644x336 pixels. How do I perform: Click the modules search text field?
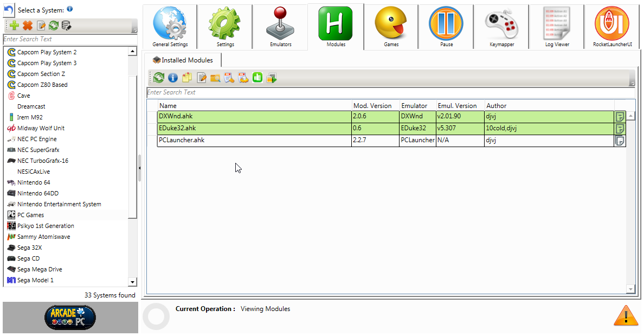[390, 92]
